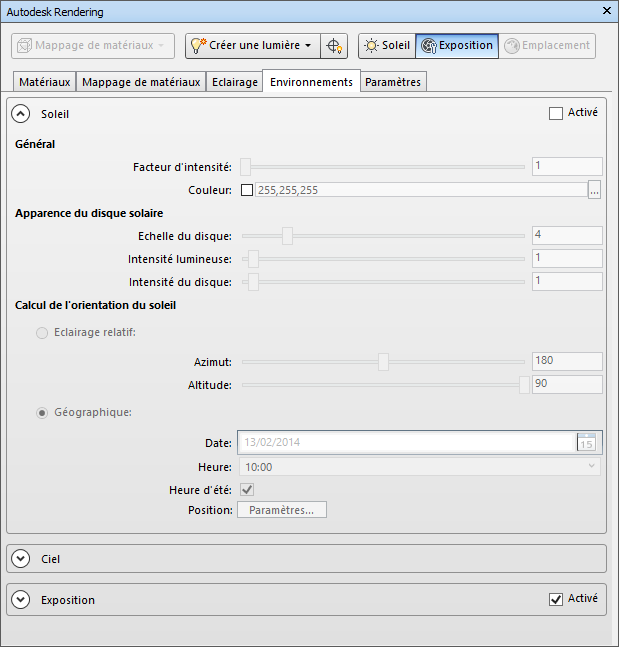Click the Azimut slider handle
This screenshot has width=619, height=647.
(x=383, y=362)
